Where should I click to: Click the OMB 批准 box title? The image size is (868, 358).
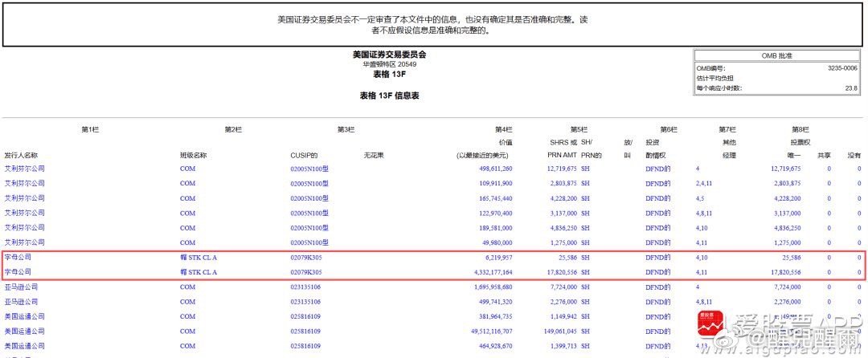(x=777, y=56)
